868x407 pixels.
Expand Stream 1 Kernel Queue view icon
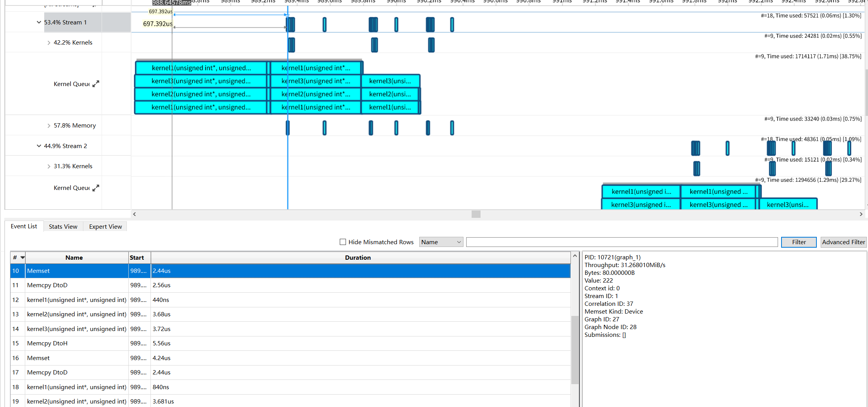96,84
